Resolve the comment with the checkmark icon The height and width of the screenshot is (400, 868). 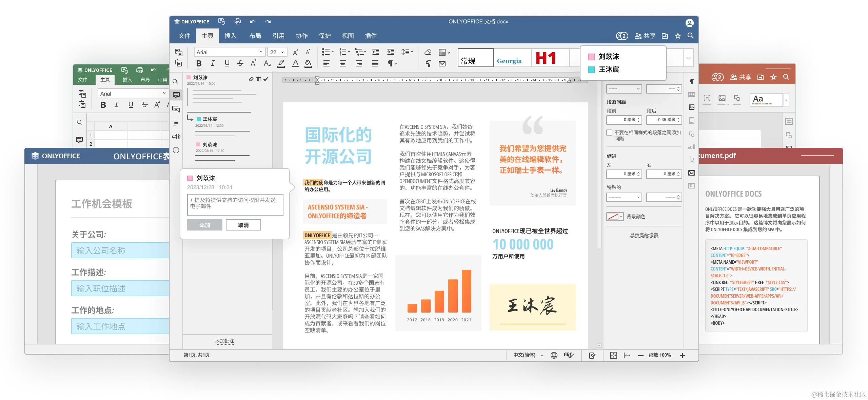coord(266,79)
